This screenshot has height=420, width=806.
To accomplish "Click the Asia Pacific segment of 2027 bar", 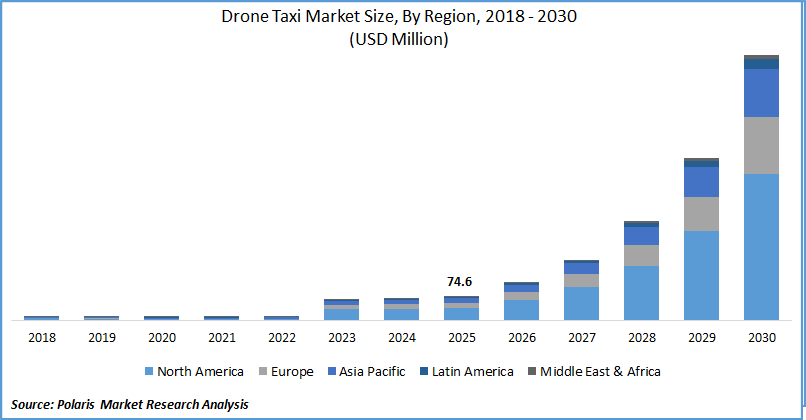I will click(x=581, y=268).
